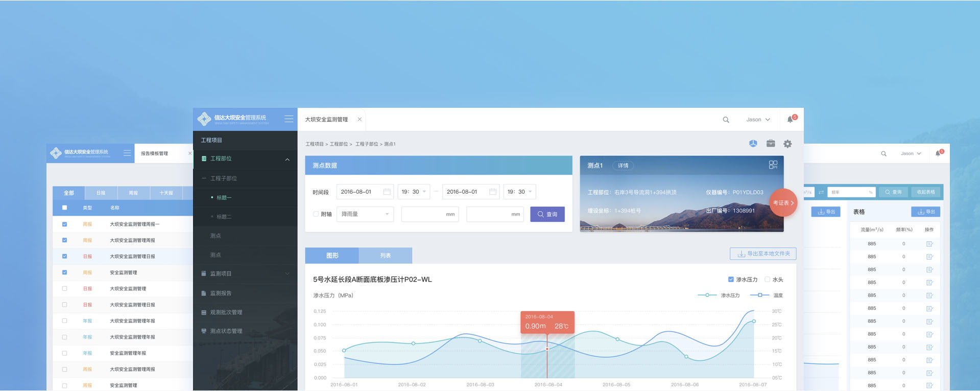Click the first empty mm input field
This screenshot has width=980, height=391.
pyautogui.click(x=429, y=214)
